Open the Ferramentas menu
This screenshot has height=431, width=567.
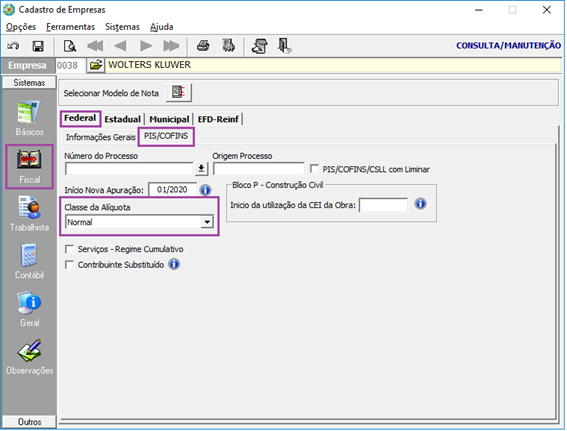coord(71,27)
